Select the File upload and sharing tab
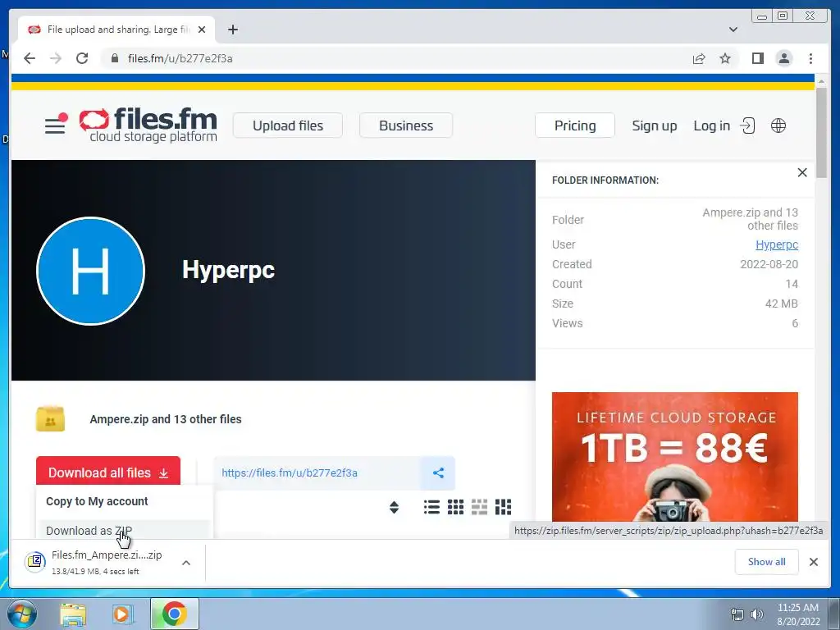840x630 pixels. pyautogui.click(x=116, y=30)
